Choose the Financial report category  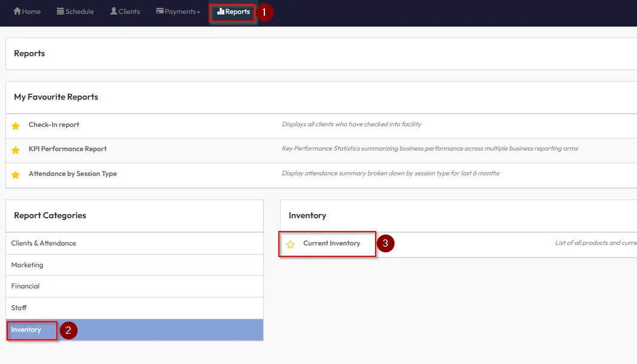coord(25,286)
